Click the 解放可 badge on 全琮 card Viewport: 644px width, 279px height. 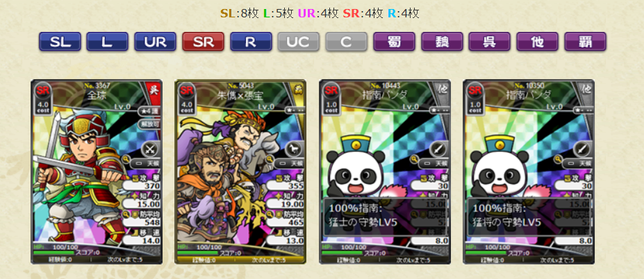tap(149, 124)
